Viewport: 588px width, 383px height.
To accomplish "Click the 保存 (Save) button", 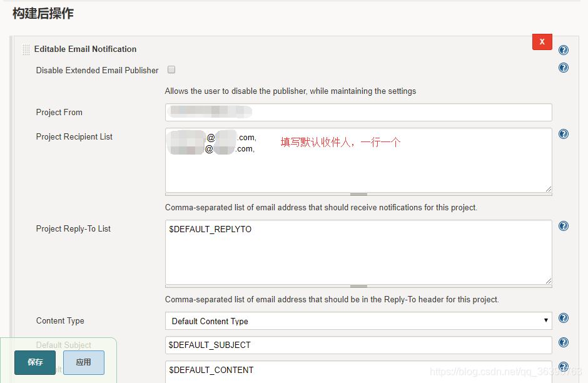I will click(35, 362).
